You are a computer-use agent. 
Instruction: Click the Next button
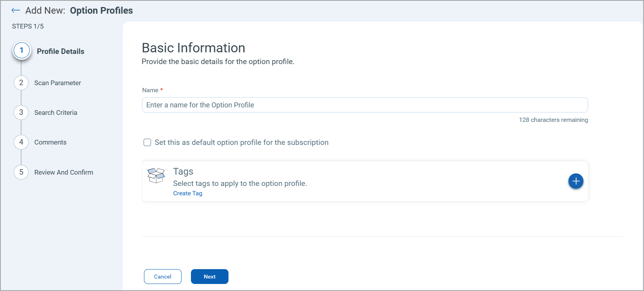pos(210,277)
